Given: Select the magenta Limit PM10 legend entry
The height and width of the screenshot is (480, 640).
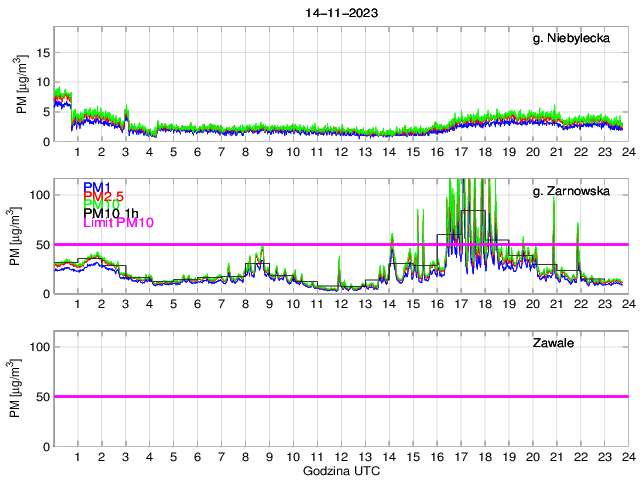Looking at the screenshot, I should click(118, 224).
